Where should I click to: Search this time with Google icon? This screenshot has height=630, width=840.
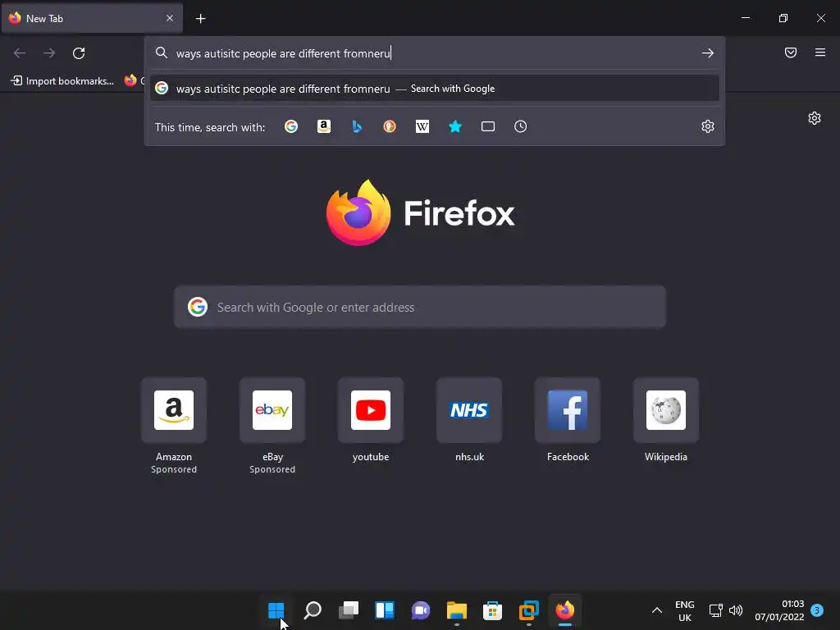pyautogui.click(x=291, y=126)
